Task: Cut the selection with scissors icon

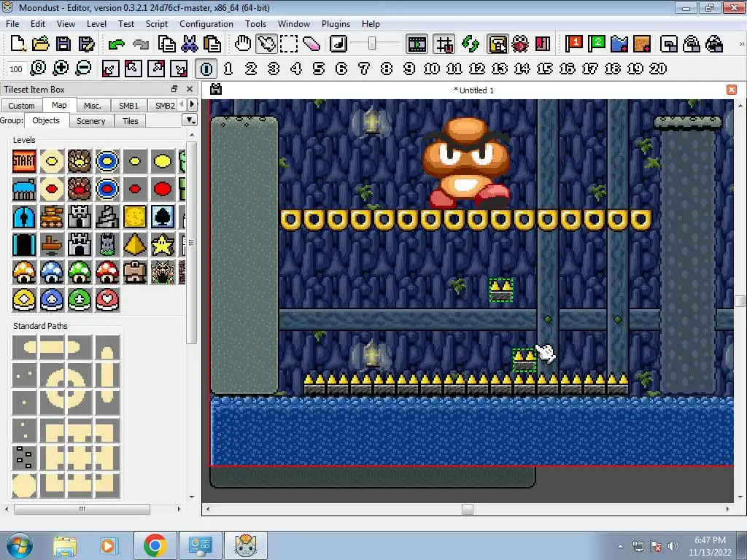Action: point(190,44)
